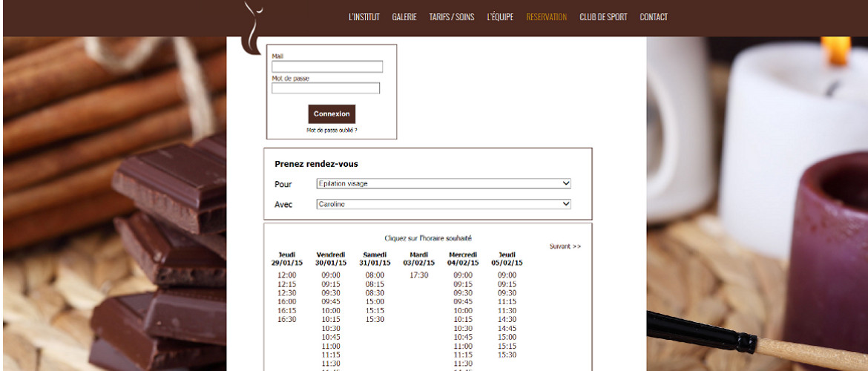Book Mercredi 04/02/15 at 10:15
The height and width of the screenshot is (371, 868).
[464, 320]
